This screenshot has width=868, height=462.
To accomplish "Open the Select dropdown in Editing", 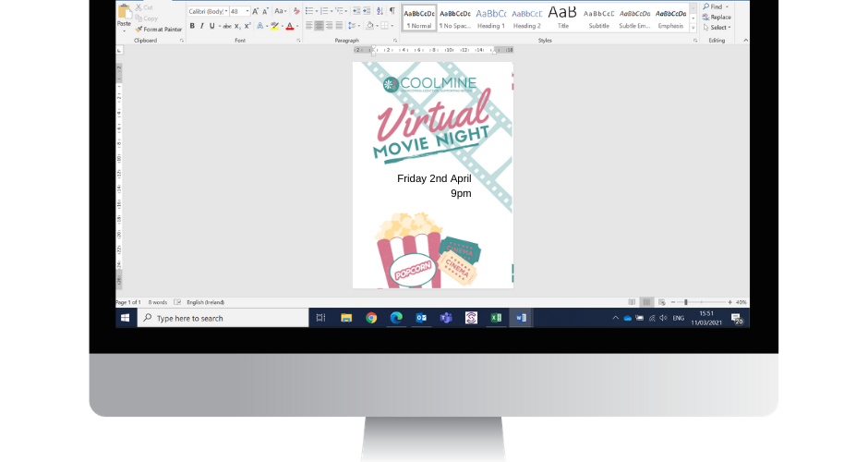I will (x=717, y=27).
